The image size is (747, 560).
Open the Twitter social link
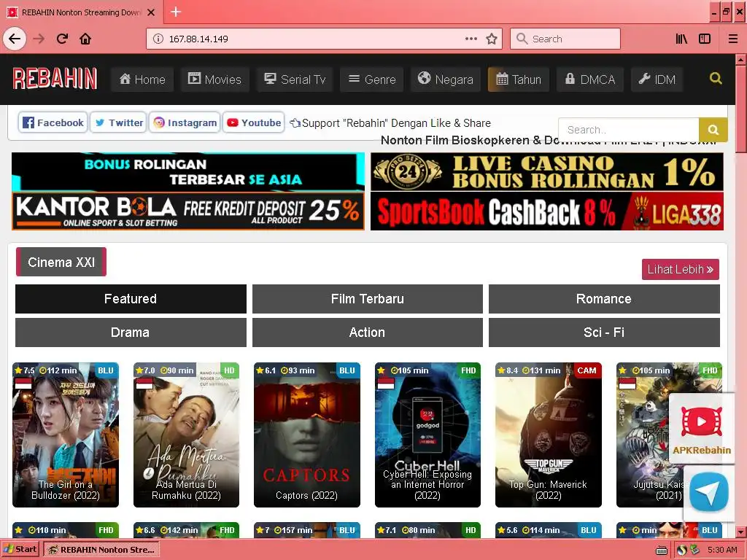click(119, 122)
